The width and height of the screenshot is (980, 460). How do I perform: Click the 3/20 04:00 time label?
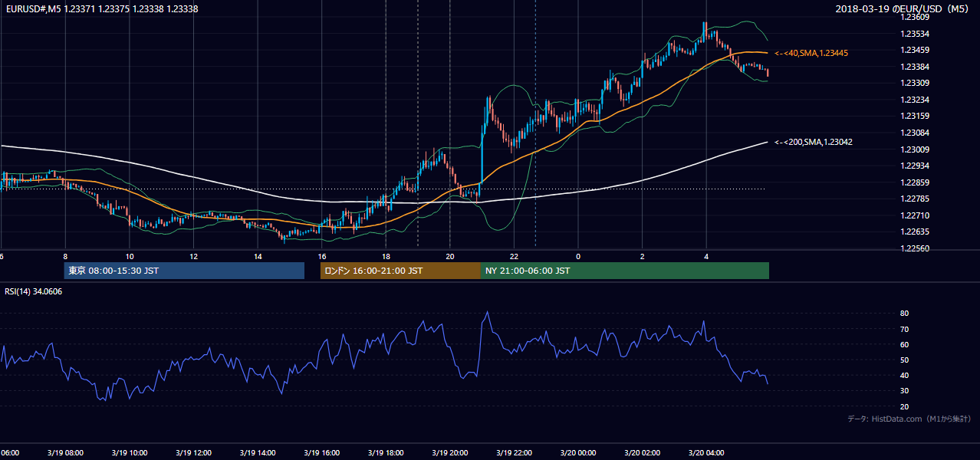click(x=705, y=453)
